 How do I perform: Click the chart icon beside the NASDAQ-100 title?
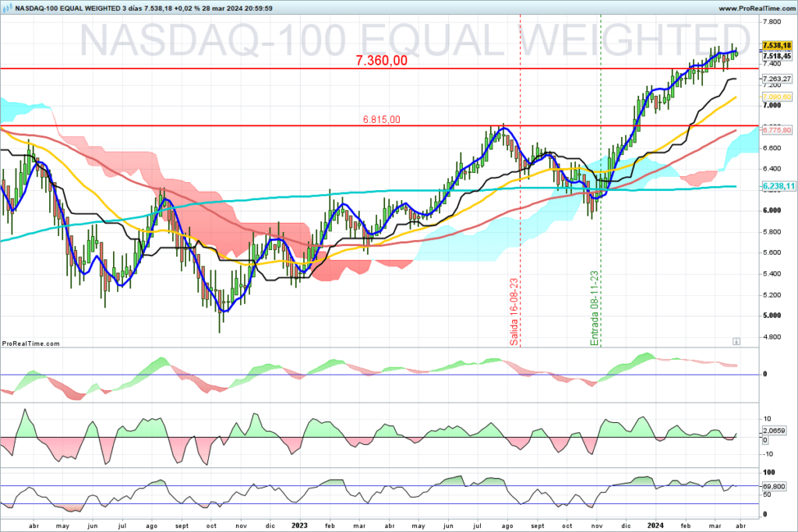point(7,8)
